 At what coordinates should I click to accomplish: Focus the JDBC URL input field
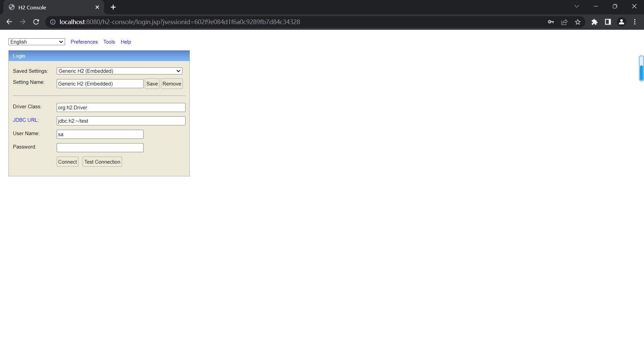click(x=121, y=121)
